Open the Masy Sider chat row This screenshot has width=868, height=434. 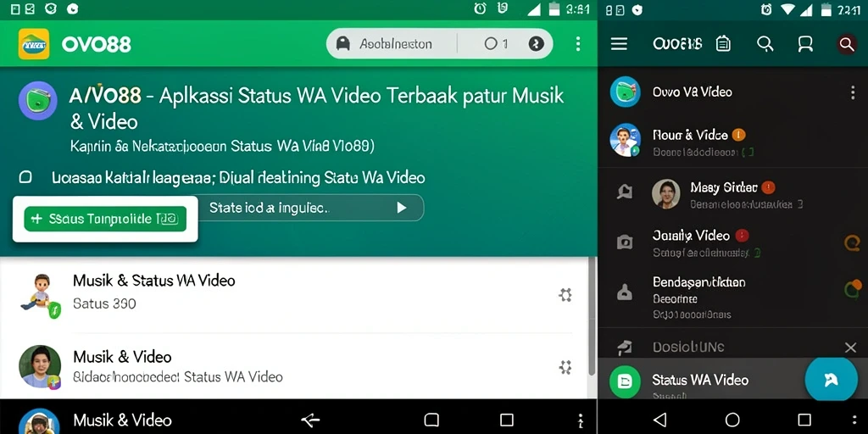(733, 194)
